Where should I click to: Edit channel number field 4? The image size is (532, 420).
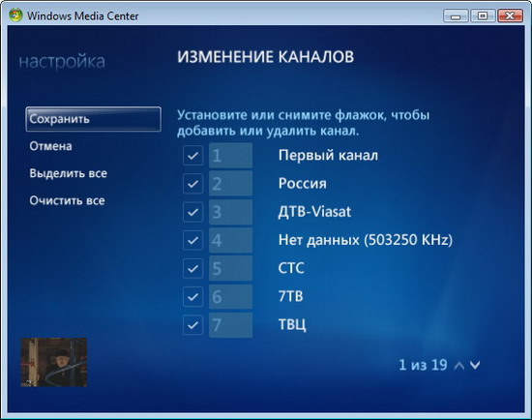[231, 240]
